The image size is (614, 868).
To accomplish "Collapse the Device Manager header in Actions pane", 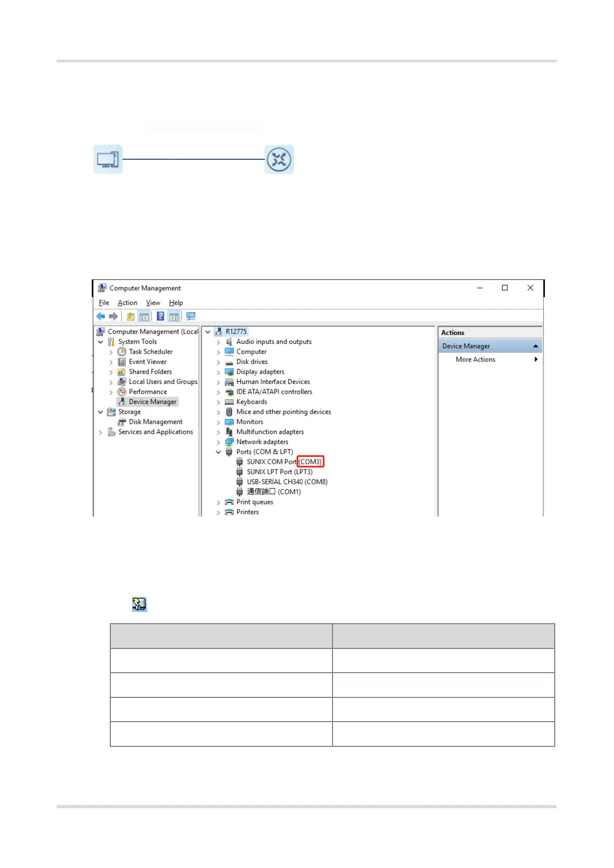I will (x=535, y=346).
